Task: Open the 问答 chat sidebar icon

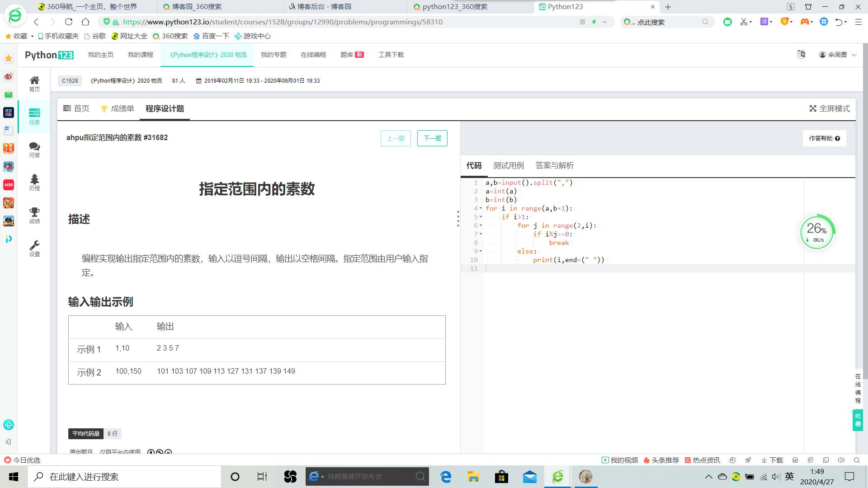Action: pos(34,150)
